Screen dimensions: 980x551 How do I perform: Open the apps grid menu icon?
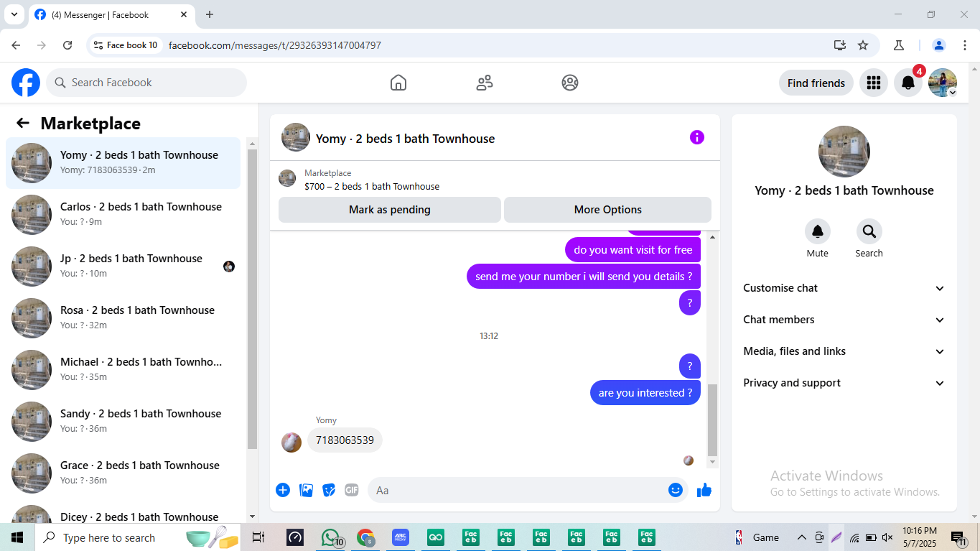coord(874,83)
